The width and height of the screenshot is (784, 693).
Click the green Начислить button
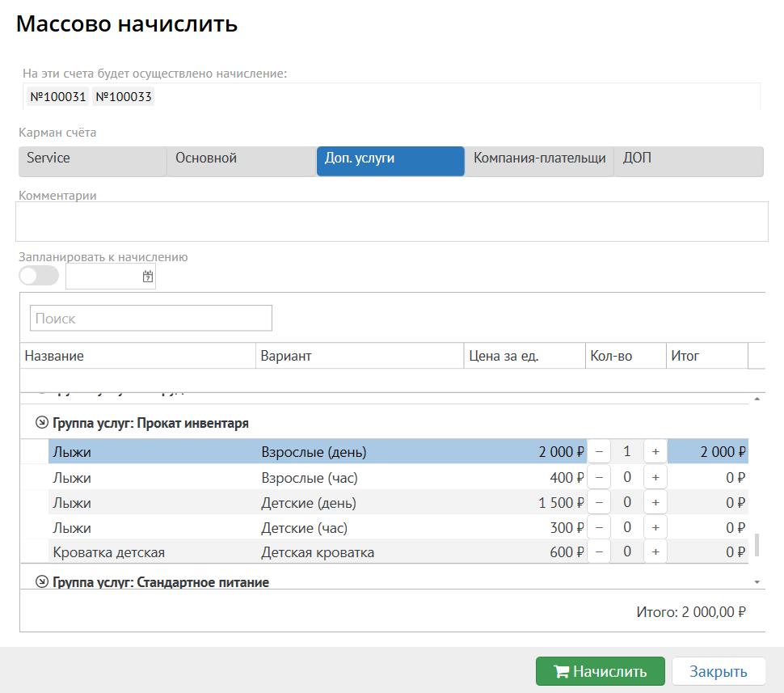(600, 671)
